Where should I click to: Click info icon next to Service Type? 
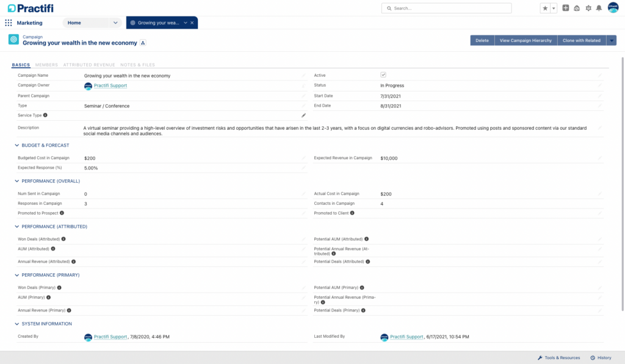(45, 115)
